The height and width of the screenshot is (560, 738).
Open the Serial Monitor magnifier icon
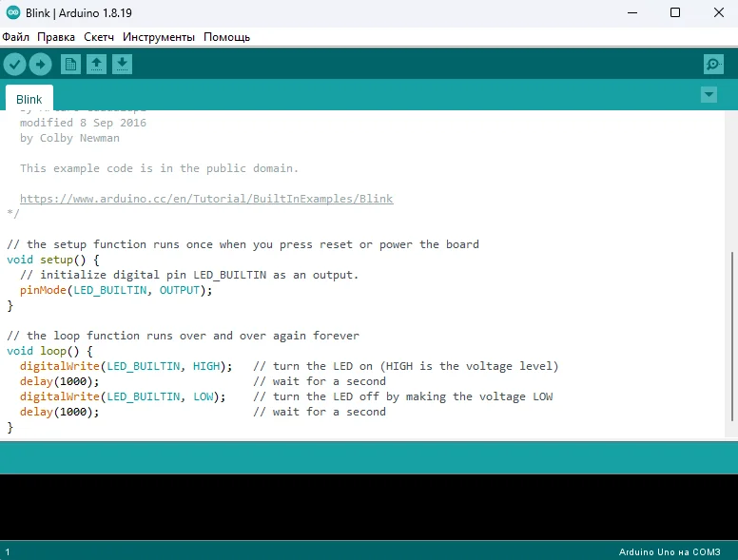click(713, 64)
